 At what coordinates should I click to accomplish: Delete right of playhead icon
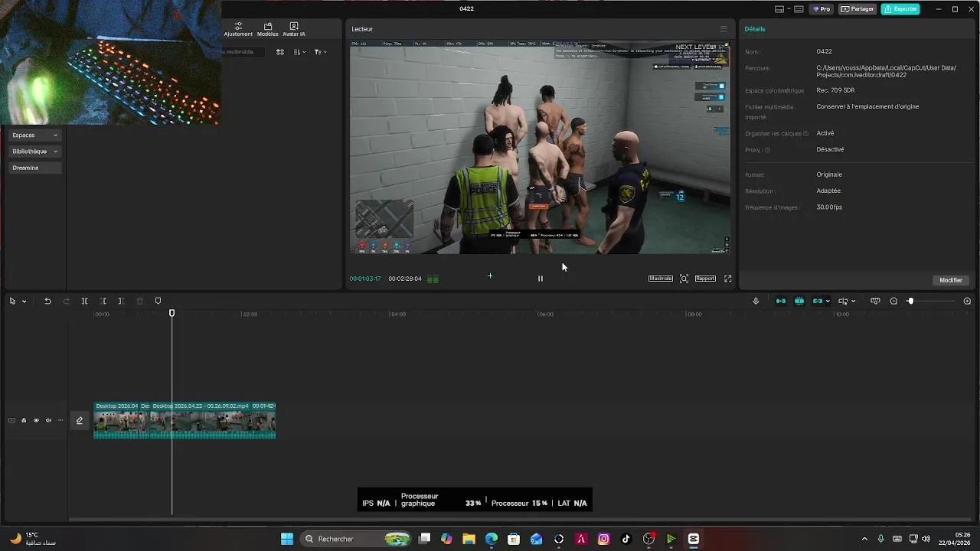(121, 302)
